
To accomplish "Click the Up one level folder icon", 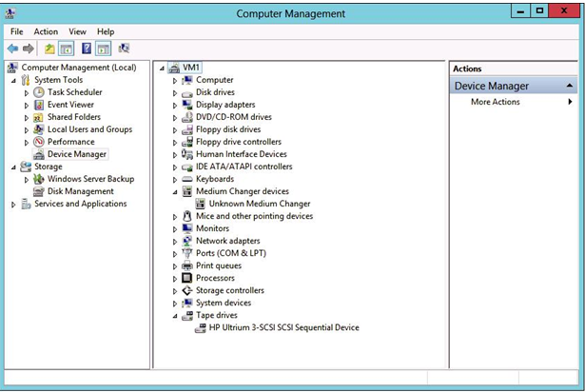I will pos(49,49).
